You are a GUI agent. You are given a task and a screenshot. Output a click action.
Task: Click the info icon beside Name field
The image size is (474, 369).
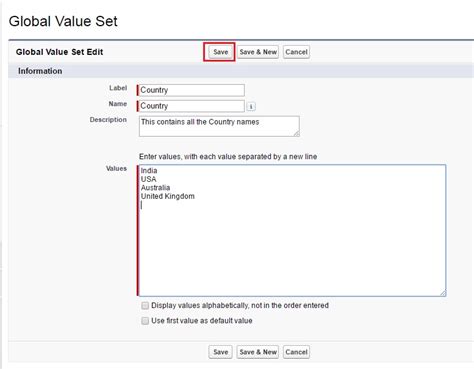click(x=251, y=106)
